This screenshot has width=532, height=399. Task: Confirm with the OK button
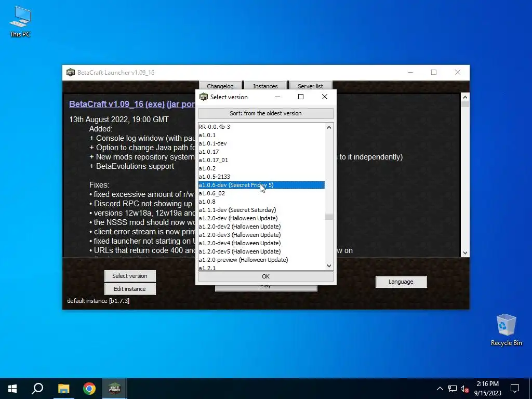[x=265, y=276]
